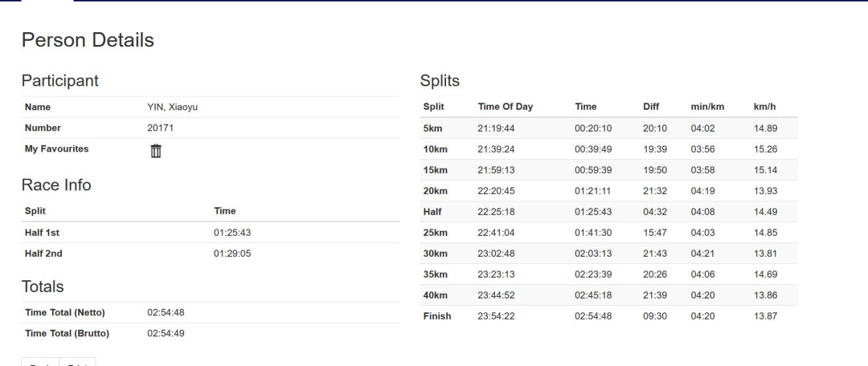Click the Person Details page heading
This screenshot has height=366, width=868.
pyautogui.click(x=88, y=40)
